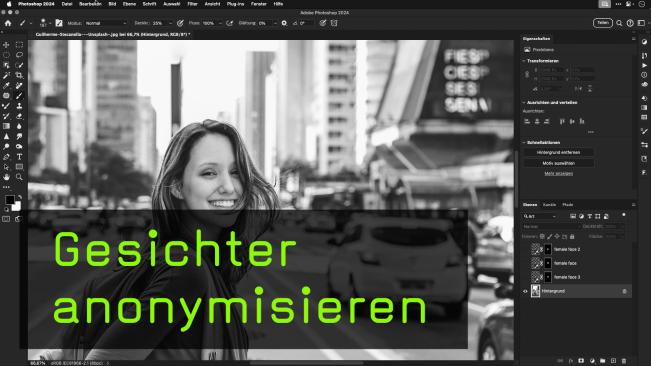Select the Pen tool
The height and width of the screenshot is (366, 651).
pos(6,156)
